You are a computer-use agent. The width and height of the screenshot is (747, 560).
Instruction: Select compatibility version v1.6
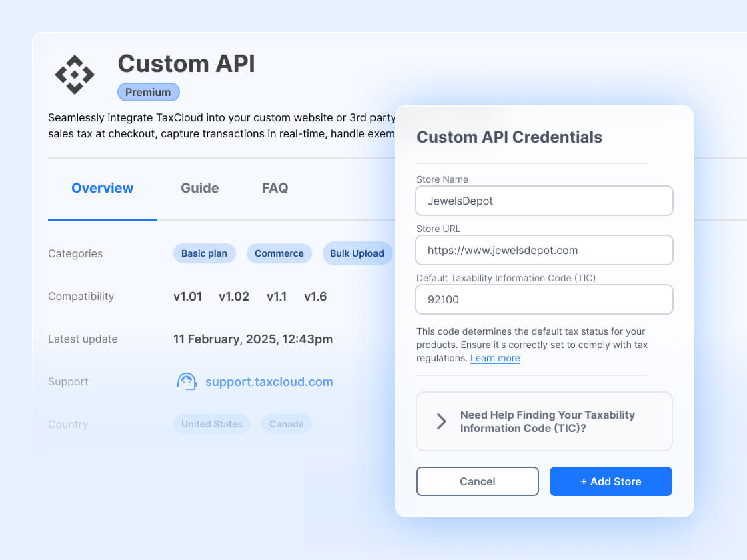(315, 297)
